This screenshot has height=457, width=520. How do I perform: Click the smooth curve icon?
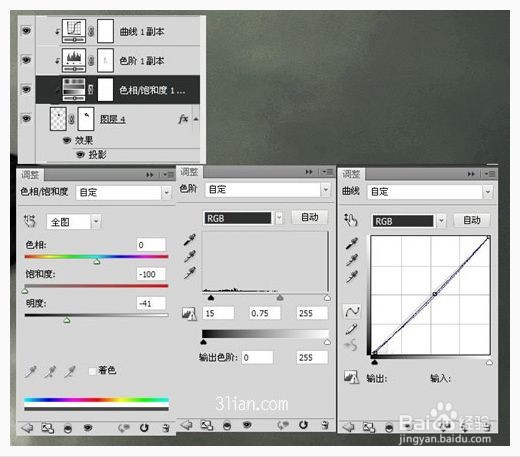(351, 345)
